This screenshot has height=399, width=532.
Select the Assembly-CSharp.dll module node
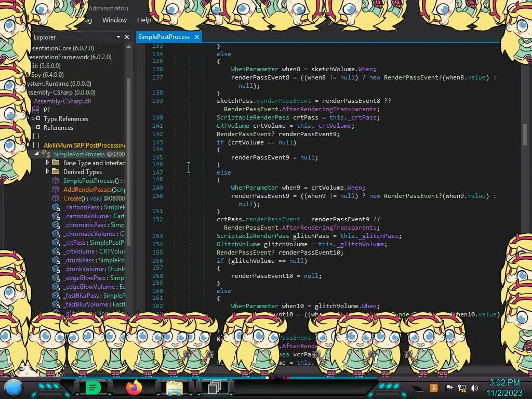(62, 101)
